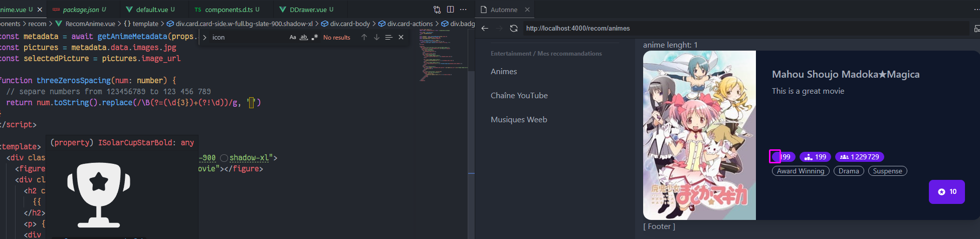This screenshot has width=980, height=239.
Task: Navigate back in browser preview
Action: click(x=485, y=28)
